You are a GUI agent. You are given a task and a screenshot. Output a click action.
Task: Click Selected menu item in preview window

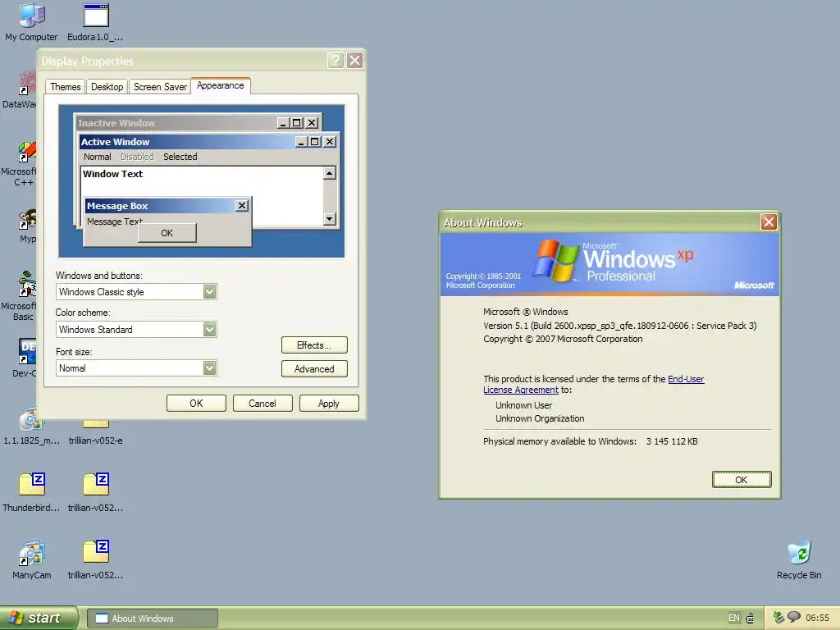coord(180,157)
